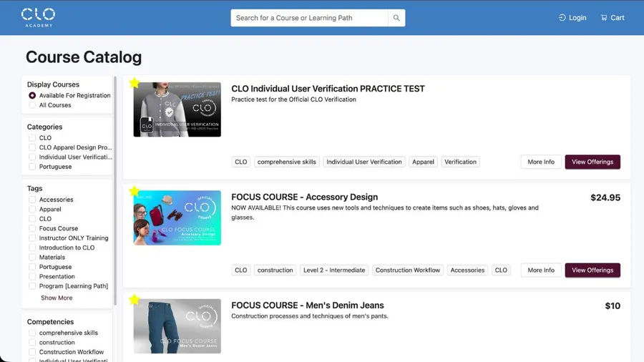
Task: Check the CLO category checkbox
Action: (32, 137)
